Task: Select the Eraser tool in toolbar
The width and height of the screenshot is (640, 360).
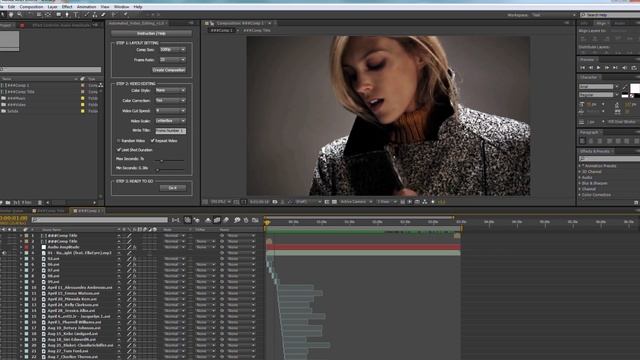Action: coord(103,15)
